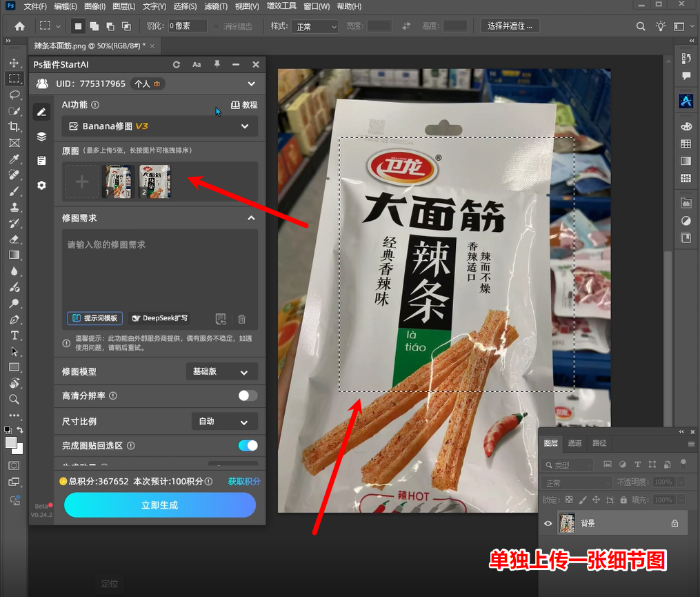Open the marquee tool preset dropdown arrow

pos(58,26)
